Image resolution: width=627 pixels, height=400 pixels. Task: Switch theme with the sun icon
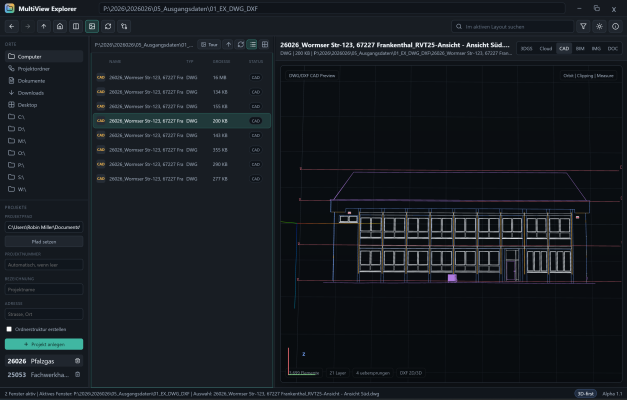coord(599,26)
